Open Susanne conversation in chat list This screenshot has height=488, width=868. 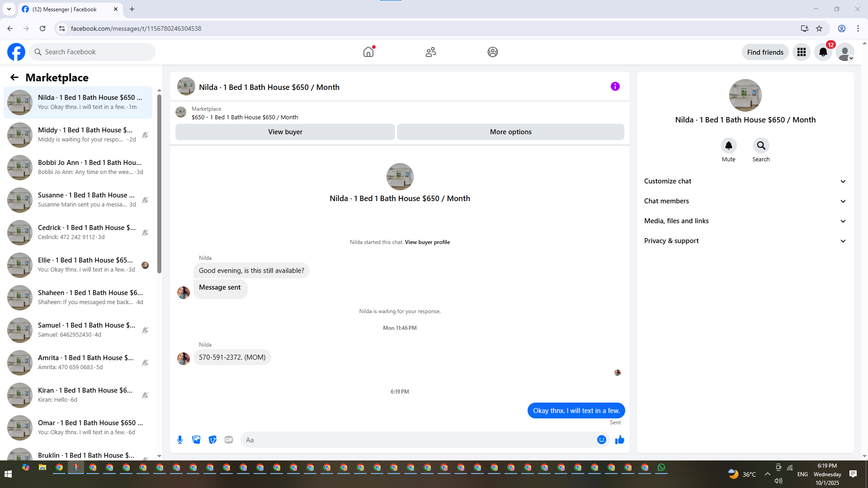pos(78,200)
